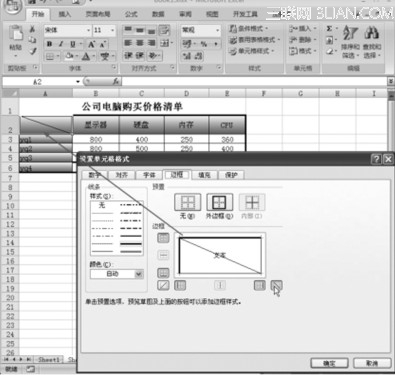Click the Increase Decimal icon

[x=187, y=56]
